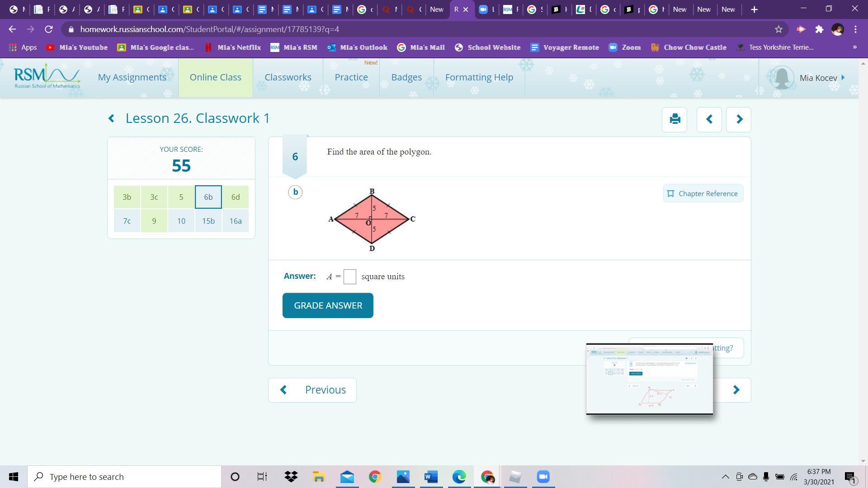Viewport: 868px width, 488px height.
Task: Bookmark this page with star icon
Action: (x=778, y=29)
